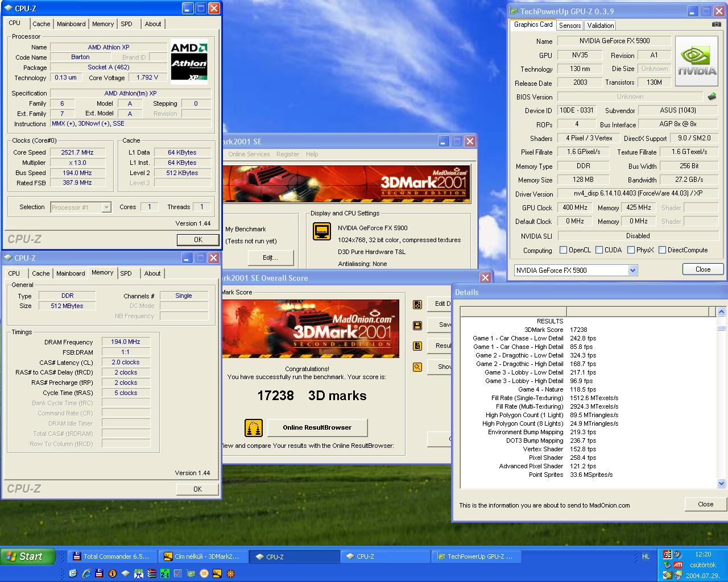Click the floppy disk save icon
Viewport: 728px width, 582px height.
click(417, 325)
